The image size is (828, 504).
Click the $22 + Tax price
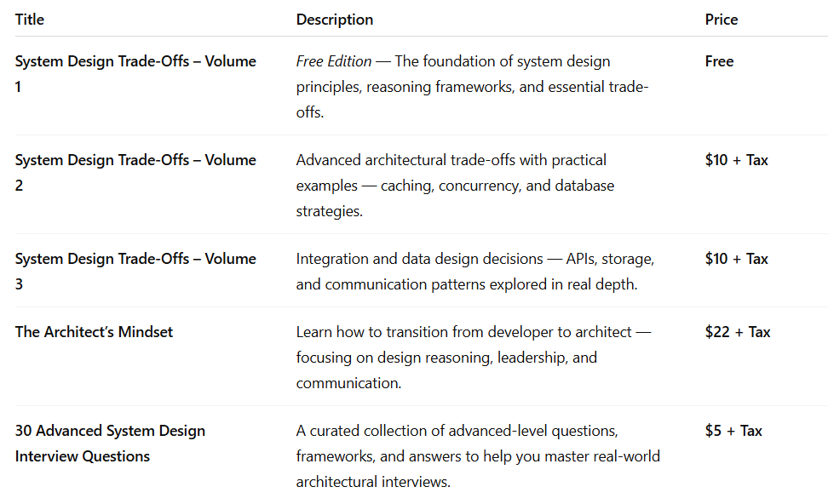click(737, 332)
